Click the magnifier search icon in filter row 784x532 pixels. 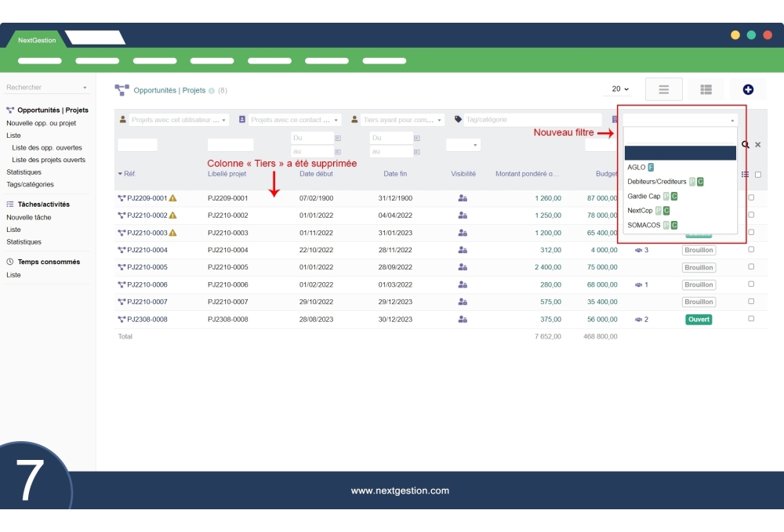coord(746,145)
